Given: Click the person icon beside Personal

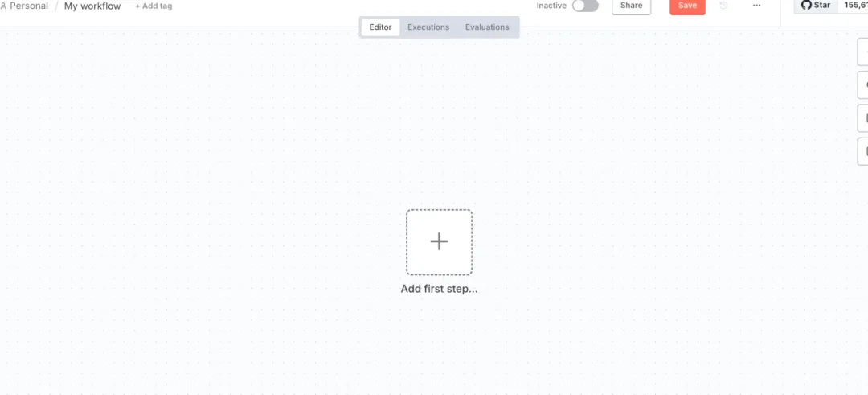Looking at the screenshot, I should pyautogui.click(x=3, y=6).
